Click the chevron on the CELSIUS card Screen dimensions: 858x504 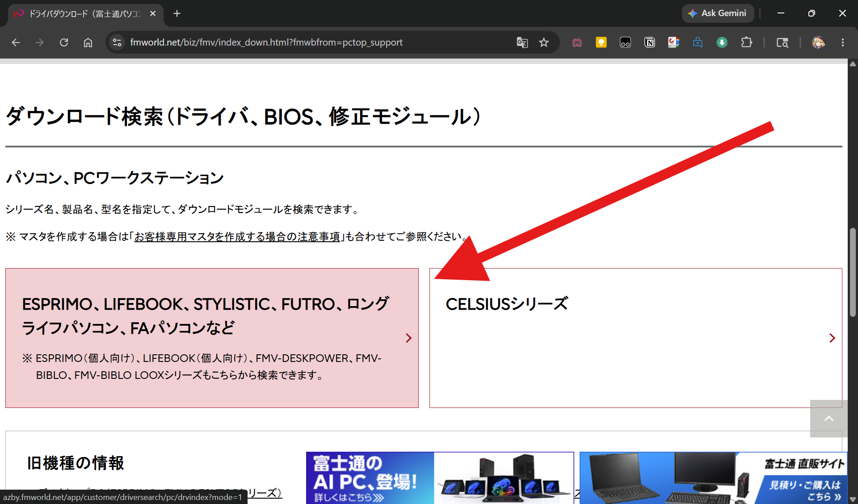[x=832, y=338]
